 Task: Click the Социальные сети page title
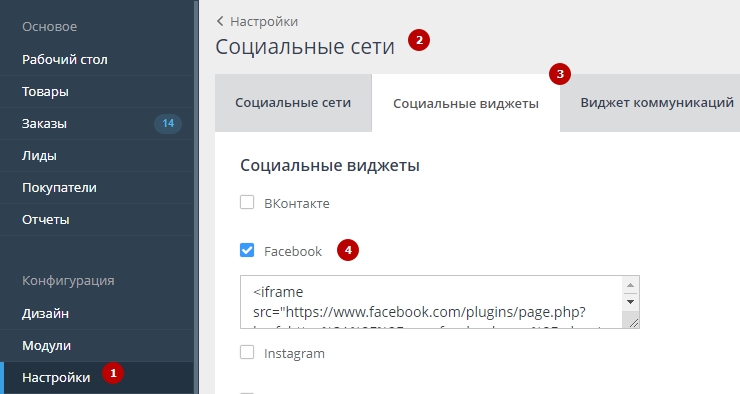pyautogui.click(x=305, y=47)
